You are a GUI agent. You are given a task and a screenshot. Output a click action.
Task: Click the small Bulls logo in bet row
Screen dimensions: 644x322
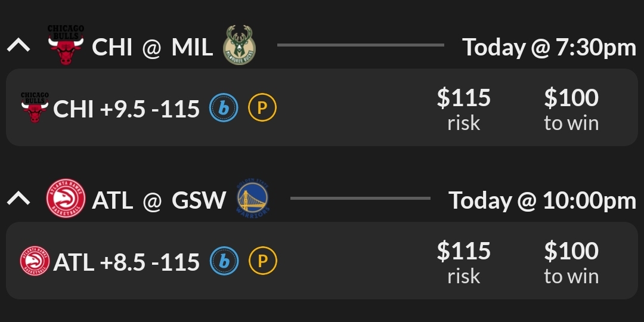point(35,108)
